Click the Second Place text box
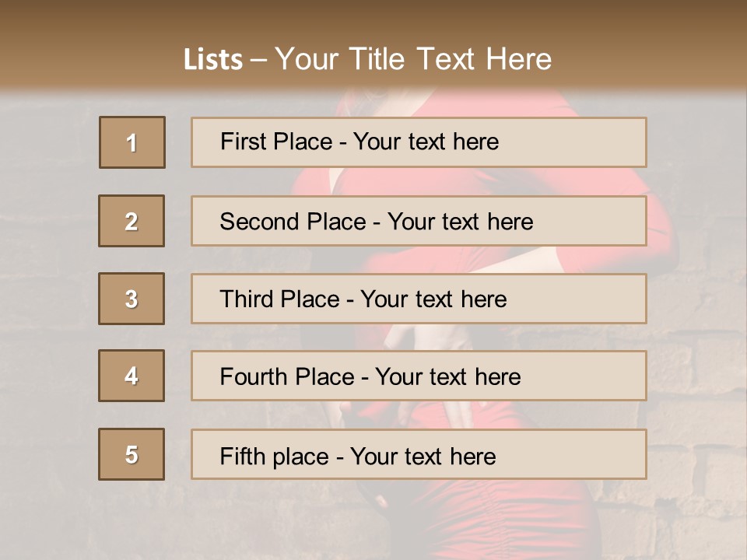 (419, 221)
